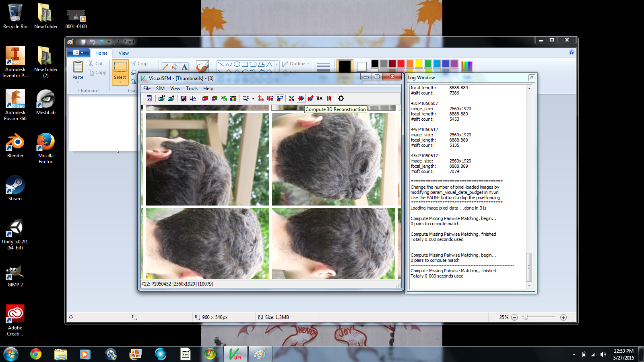Open the Paint help question icon

[x=572, y=52]
